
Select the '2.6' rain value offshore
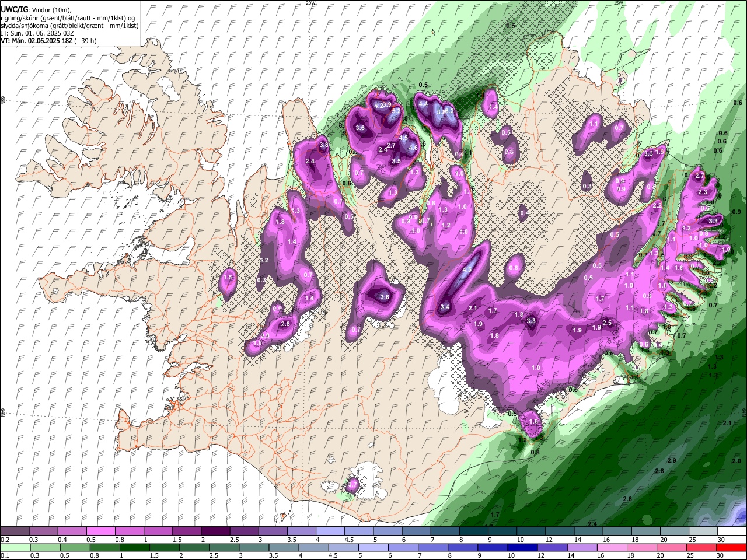tap(627, 499)
